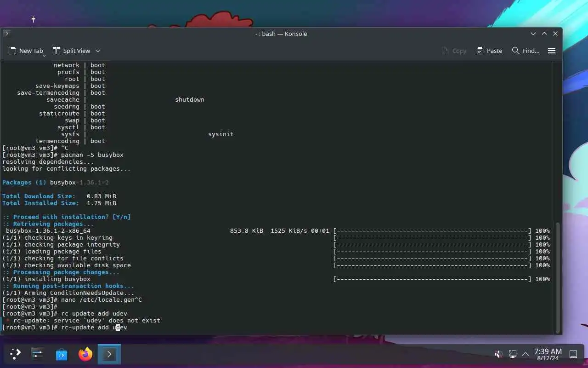
Task: Click the 'checking package integrity' line
Action: [61, 244]
